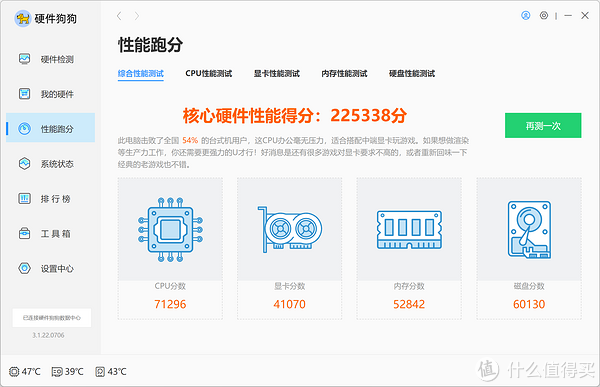Open 硬件检测 hardware detection icon

click(x=24, y=59)
